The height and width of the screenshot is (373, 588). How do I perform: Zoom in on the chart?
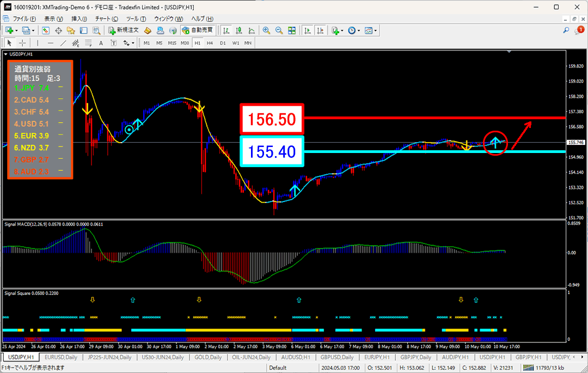coord(266,30)
